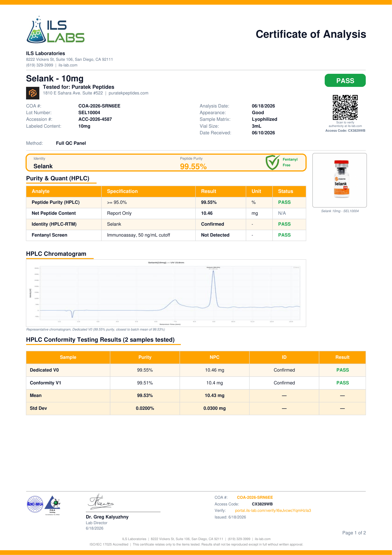
Task: Select the name "Dr. Greg Kalyuzhny"
Action: click(107, 517)
